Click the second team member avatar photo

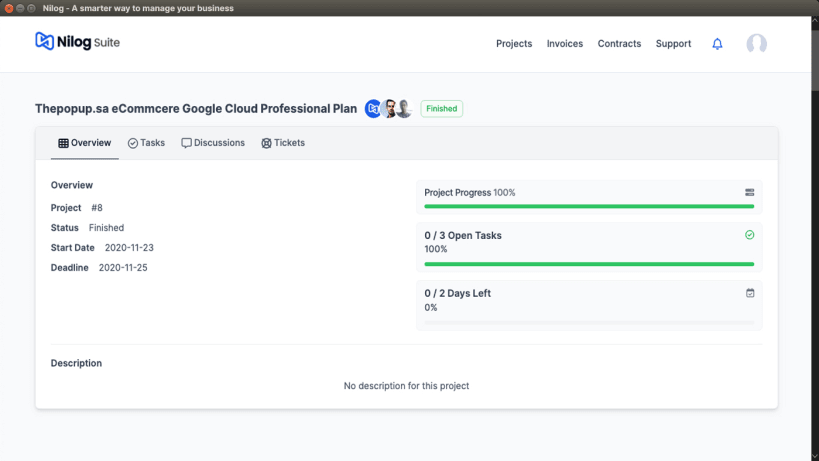click(389, 109)
